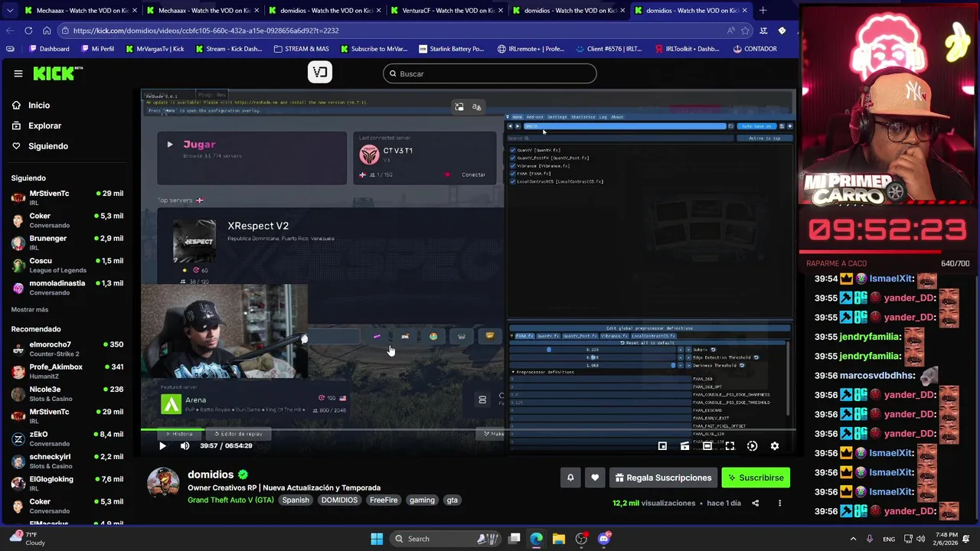Switch to theater mode in the player

pyautogui.click(x=707, y=445)
